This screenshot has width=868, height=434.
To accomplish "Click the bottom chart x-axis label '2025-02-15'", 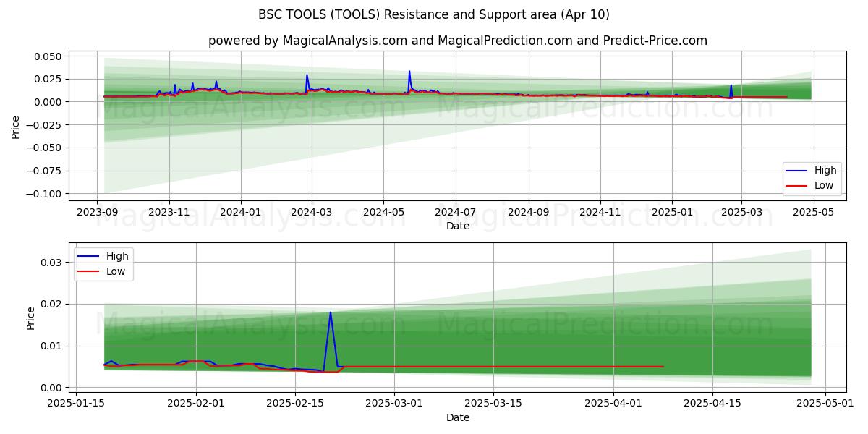I will (295, 404).
